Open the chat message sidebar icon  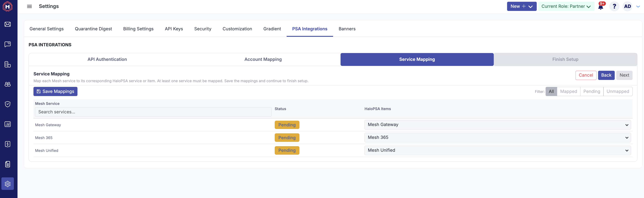point(8,44)
